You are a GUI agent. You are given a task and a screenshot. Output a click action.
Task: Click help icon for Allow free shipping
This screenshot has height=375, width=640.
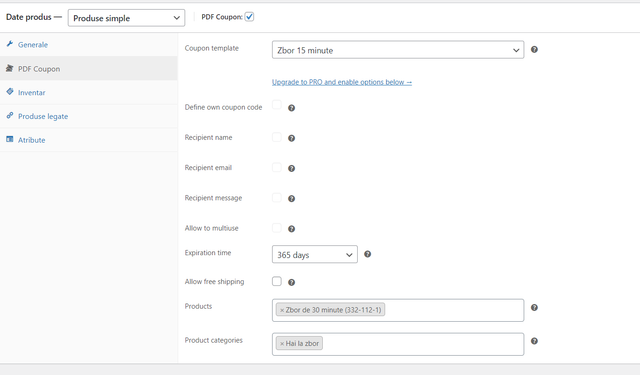tap(291, 282)
